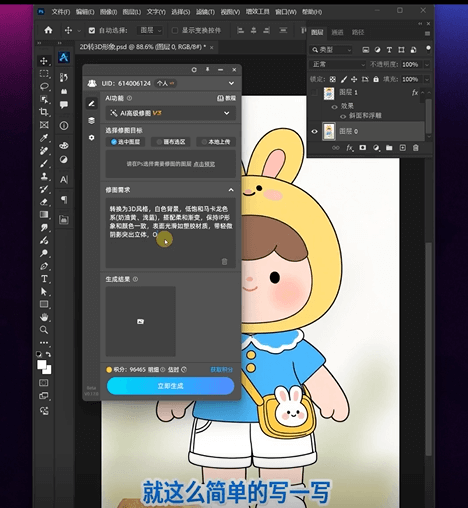This screenshot has width=468, height=508.
Task: Open the Character panel icon
Action: 64,180
